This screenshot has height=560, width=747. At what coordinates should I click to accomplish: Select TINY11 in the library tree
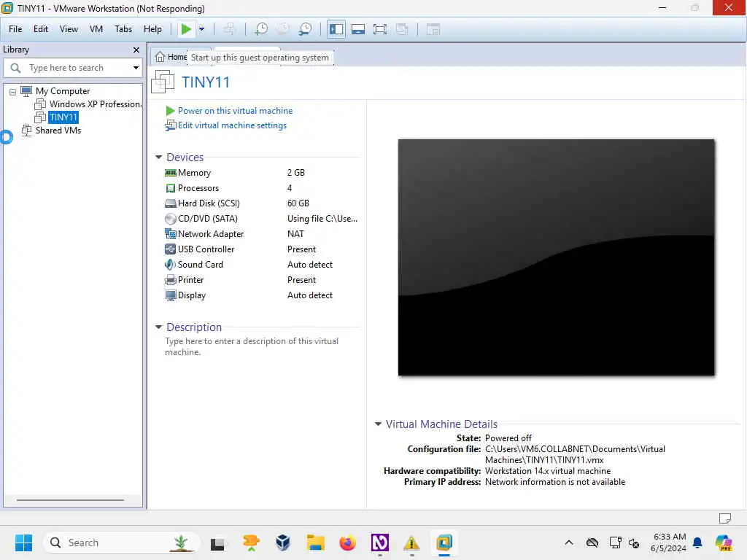click(x=63, y=117)
